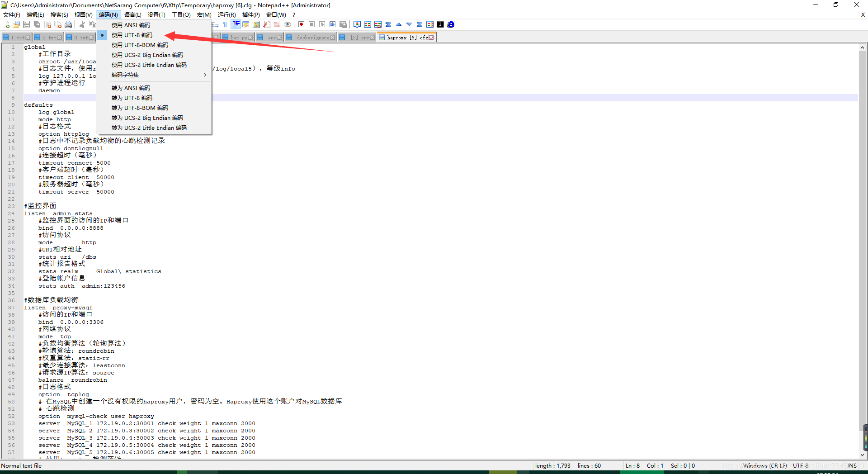The image size is (868, 474).
Task: Switch to the [2].env tab
Action: tap(356, 38)
